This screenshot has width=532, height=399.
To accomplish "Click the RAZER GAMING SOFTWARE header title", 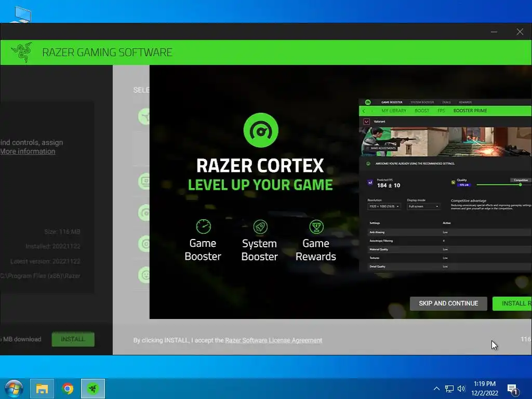I will coord(107,52).
